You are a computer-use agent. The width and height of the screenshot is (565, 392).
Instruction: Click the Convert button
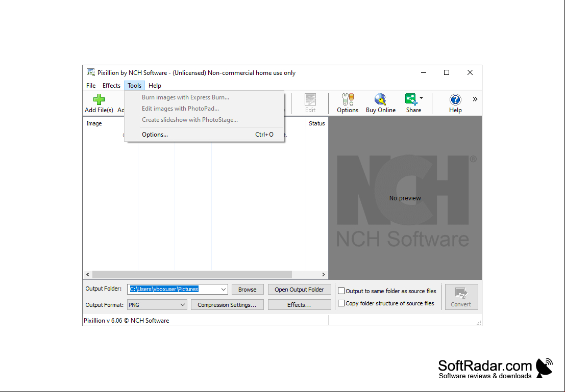coord(461,297)
